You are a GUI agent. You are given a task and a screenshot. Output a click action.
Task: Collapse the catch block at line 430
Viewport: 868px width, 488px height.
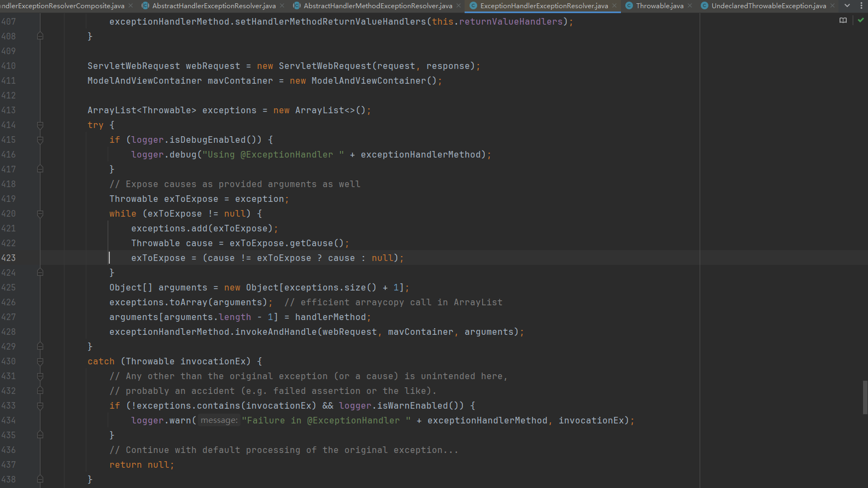(40, 362)
